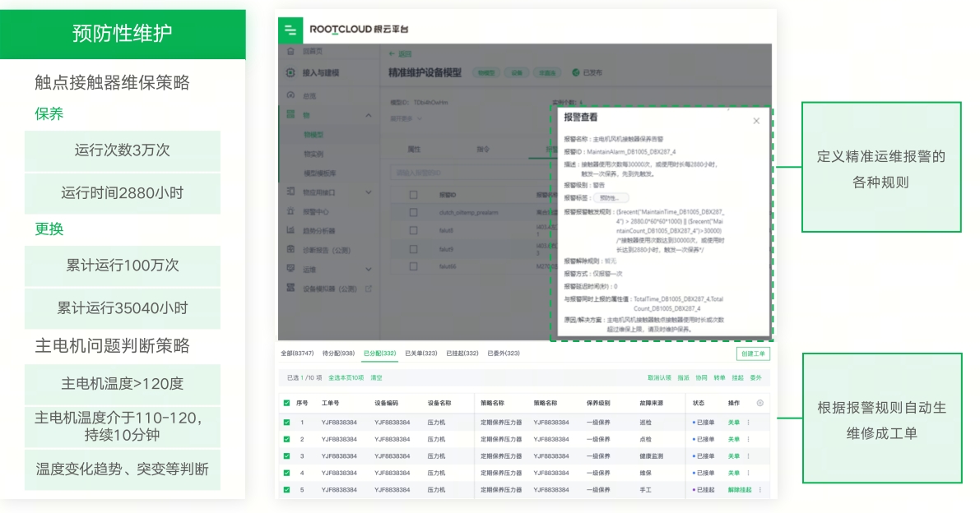The width and height of the screenshot is (980, 513).
Task: Expand the 运维 sidebar section
Action: (x=368, y=269)
